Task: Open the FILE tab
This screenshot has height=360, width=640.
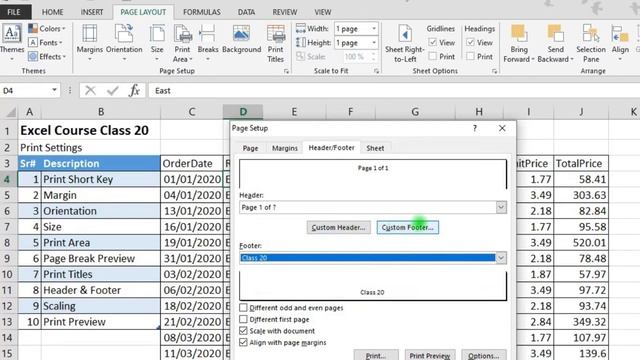Action: coord(14,12)
